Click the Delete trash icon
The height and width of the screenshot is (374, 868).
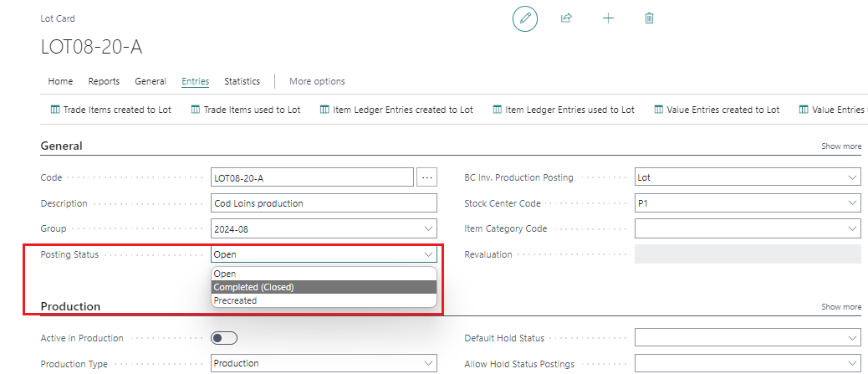pyautogui.click(x=649, y=18)
